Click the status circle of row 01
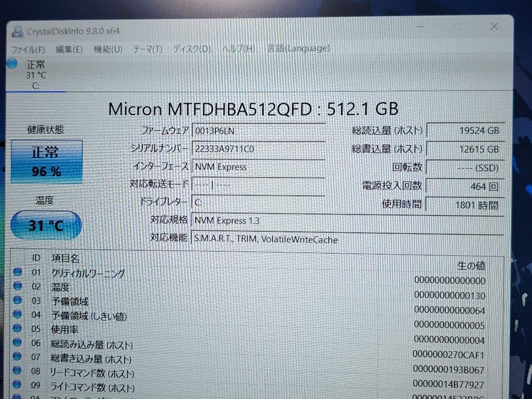Image resolution: width=532 pixels, height=399 pixels. [18, 272]
